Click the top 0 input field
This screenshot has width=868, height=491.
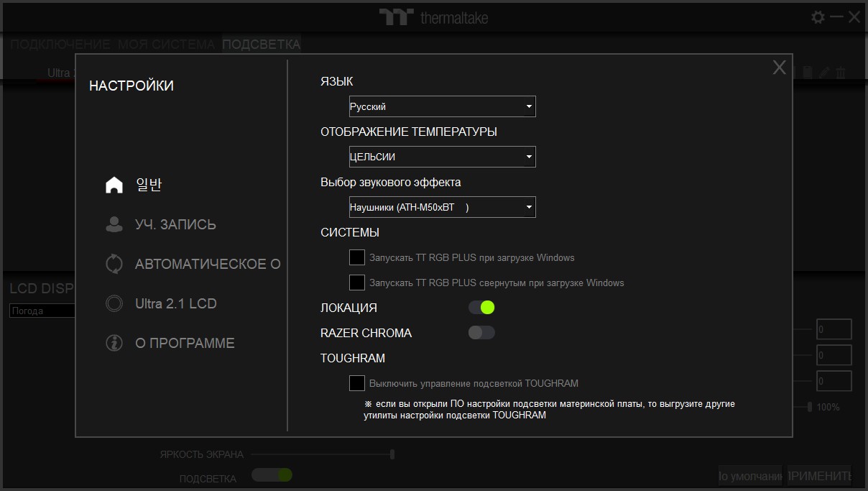834,330
